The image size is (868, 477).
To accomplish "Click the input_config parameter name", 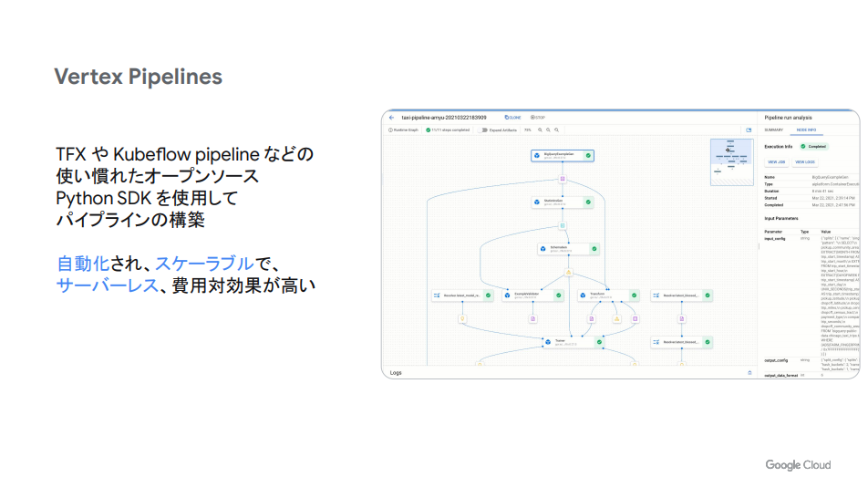I will click(x=776, y=239).
